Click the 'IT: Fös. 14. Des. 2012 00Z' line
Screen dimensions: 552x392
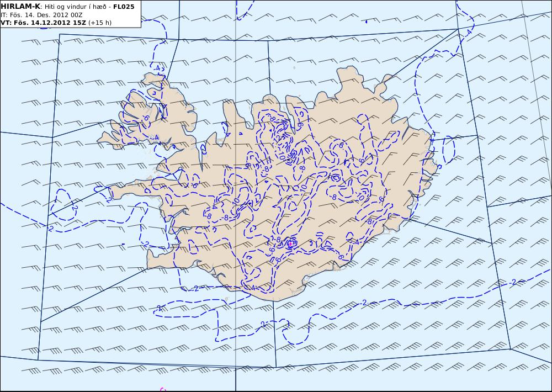click(41, 15)
